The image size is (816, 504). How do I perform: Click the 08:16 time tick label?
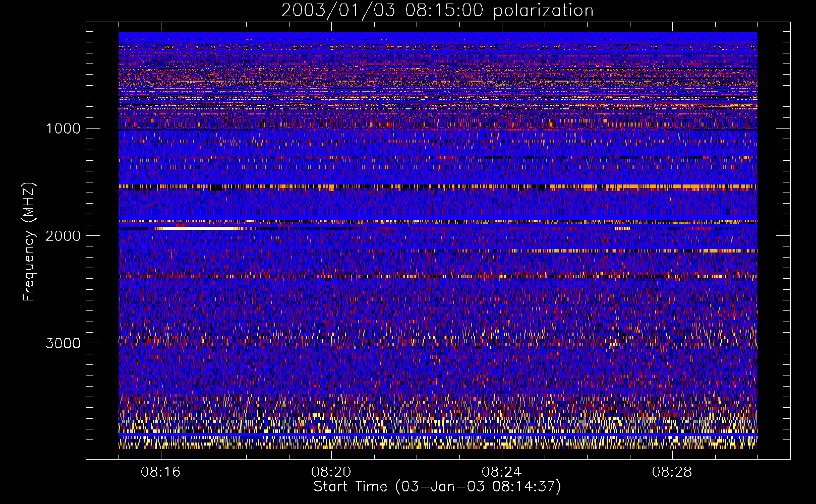(x=161, y=472)
